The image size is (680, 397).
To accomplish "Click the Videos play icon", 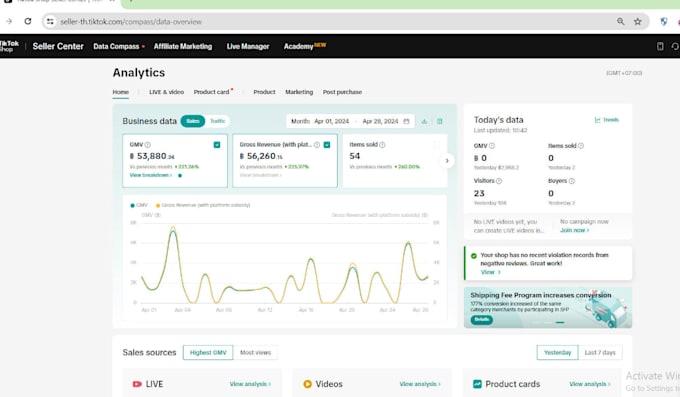I will click(307, 384).
